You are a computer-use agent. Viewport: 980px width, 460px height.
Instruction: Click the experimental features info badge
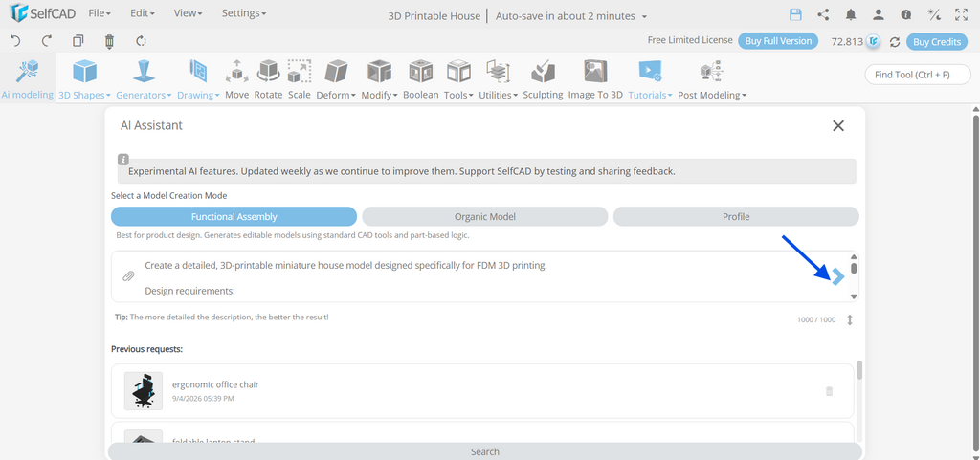pos(123,159)
